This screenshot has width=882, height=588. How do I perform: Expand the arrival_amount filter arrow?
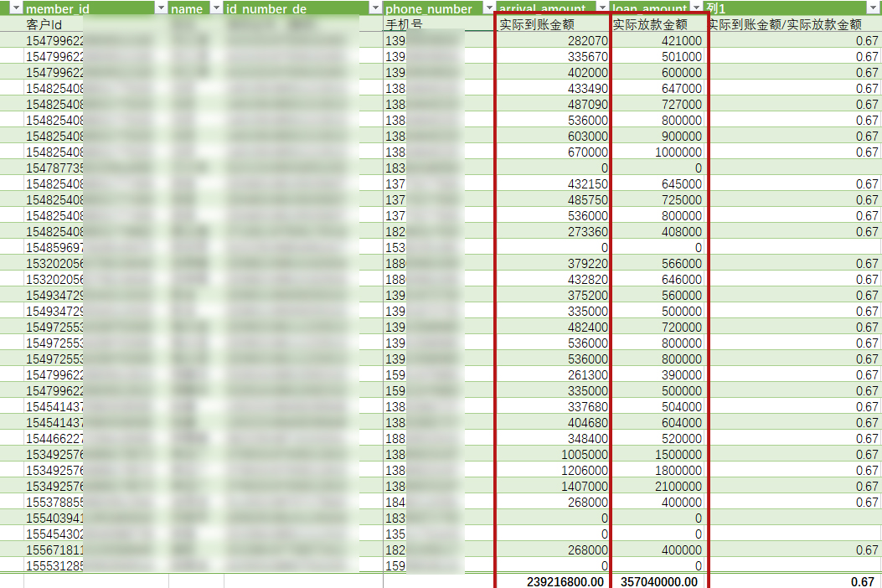[602, 8]
